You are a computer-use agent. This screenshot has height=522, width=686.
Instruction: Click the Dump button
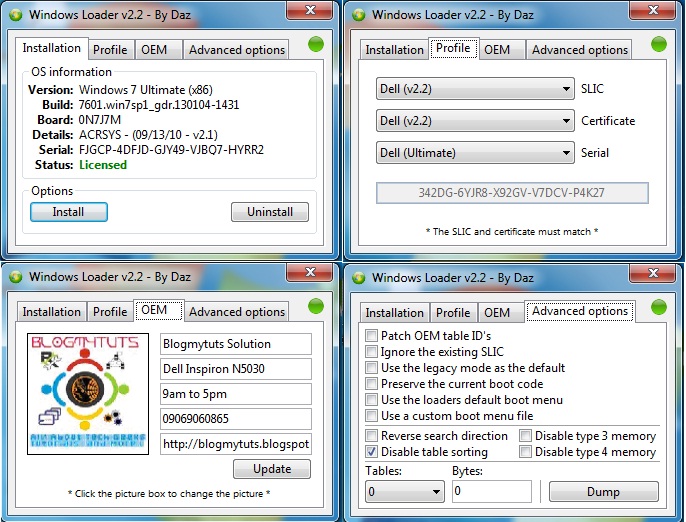[x=603, y=492]
